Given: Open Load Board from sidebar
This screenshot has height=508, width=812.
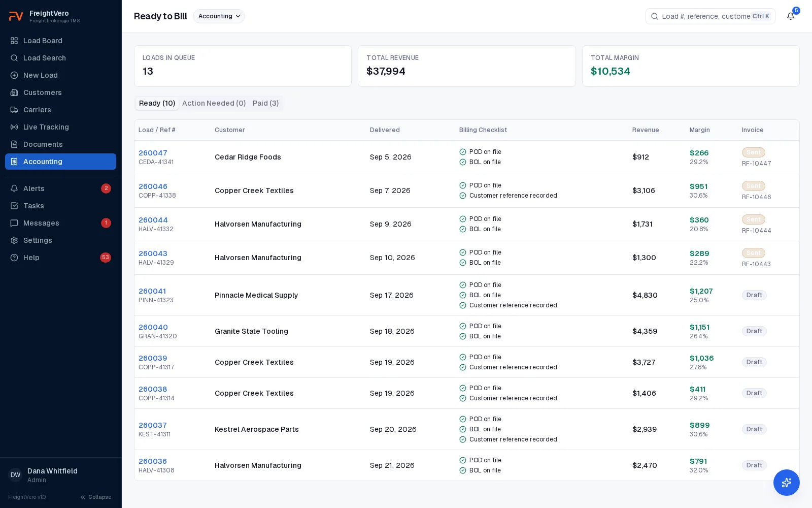Looking at the screenshot, I should [60, 41].
